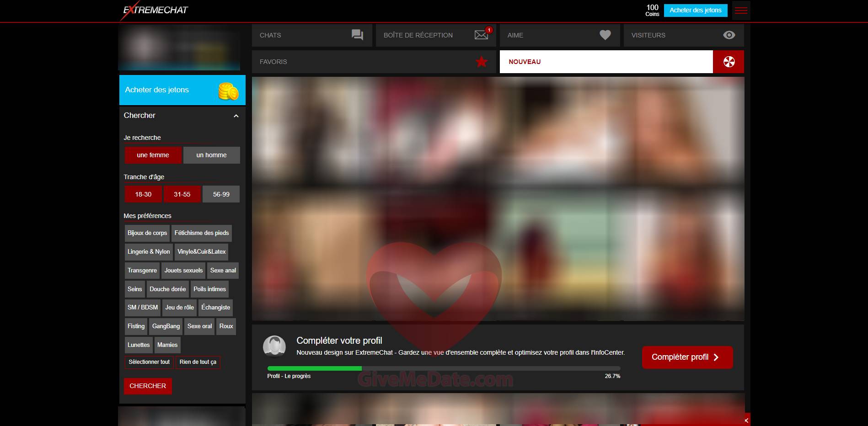Click 'Profil - Le progrès' label

click(289, 376)
